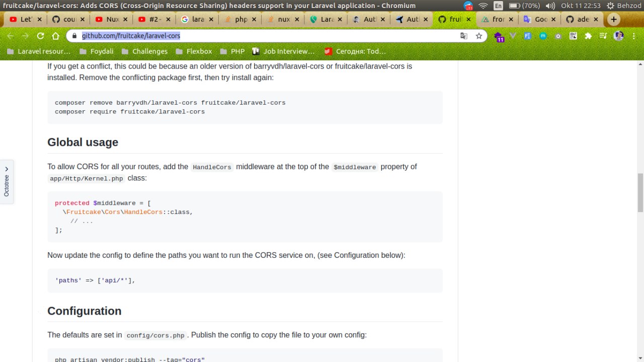Image resolution: width=644 pixels, height=362 pixels.
Task: Open the Chromium three-dot menu
Action: pyautogui.click(x=634, y=36)
